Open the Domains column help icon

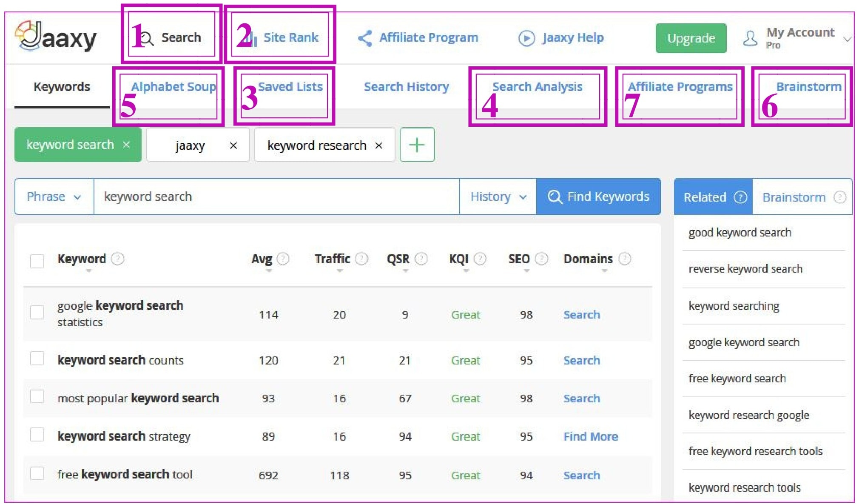coord(624,259)
